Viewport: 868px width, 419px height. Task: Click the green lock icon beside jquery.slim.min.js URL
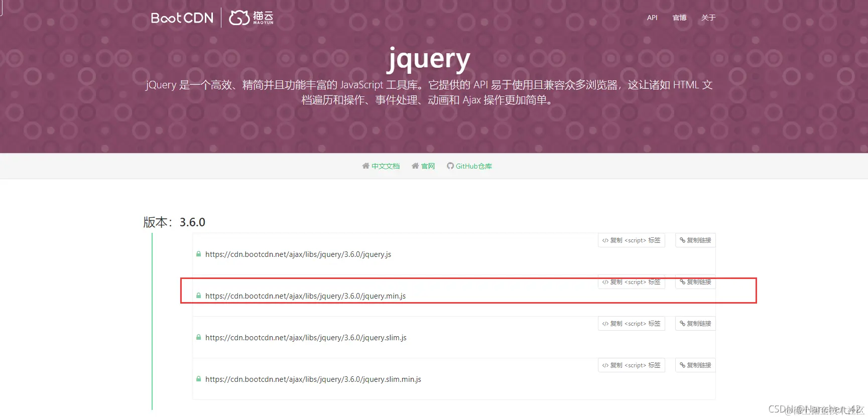point(199,379)
